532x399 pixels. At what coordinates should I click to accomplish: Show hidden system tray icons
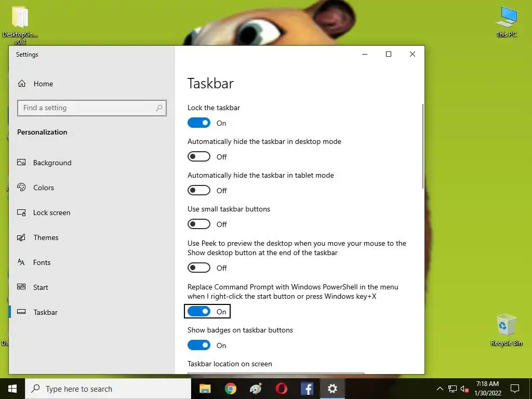click(x=440, y=389)
